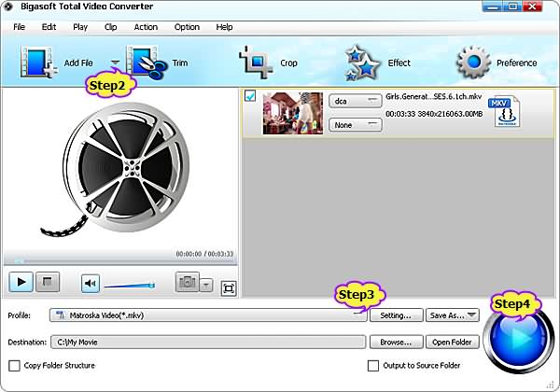Click the Browse... button
This screenshot has height=392, width=560.
click(x=396, y=343)
